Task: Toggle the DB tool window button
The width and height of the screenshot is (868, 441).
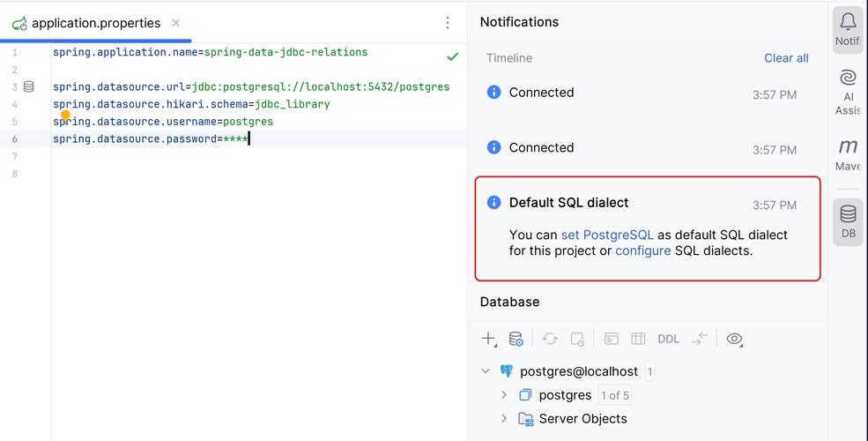Action: point(848,221)
